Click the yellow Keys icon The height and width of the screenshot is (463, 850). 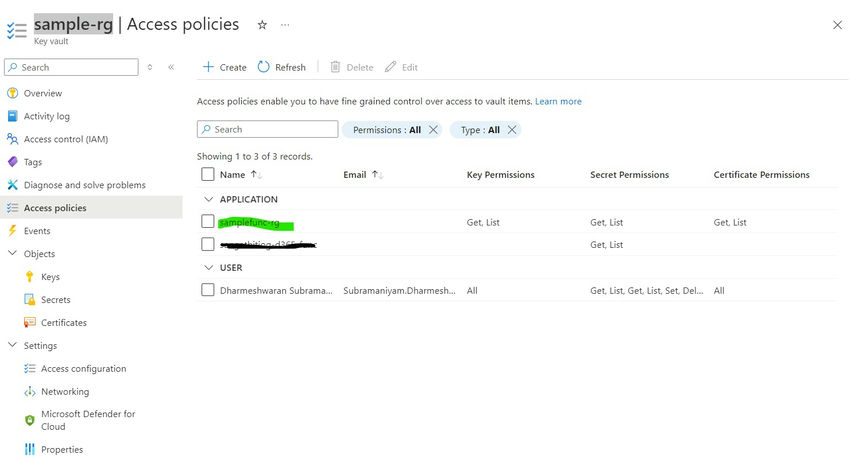[30, 277]
